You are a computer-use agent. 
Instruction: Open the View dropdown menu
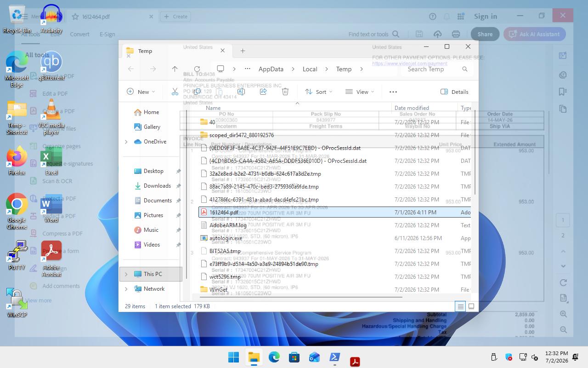point(360,92)
